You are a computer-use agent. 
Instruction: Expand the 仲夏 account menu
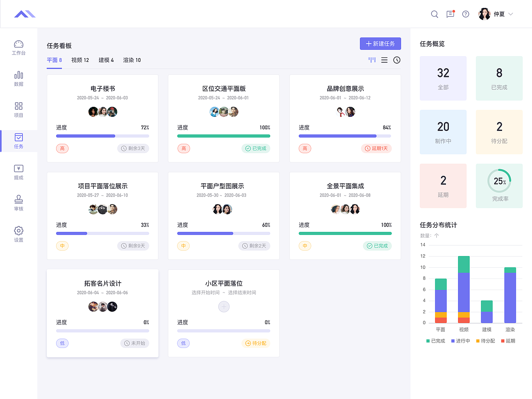tap(510, 14)
